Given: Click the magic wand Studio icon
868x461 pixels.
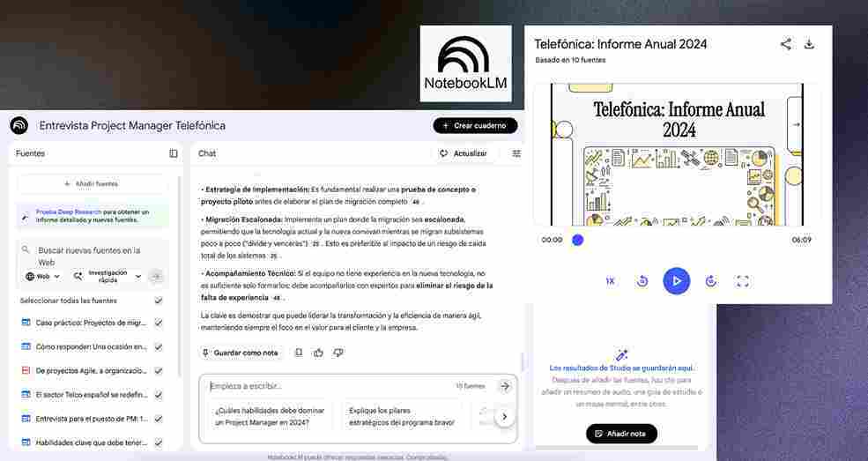Looking at the screenshot, I should [x=621, y=354].
